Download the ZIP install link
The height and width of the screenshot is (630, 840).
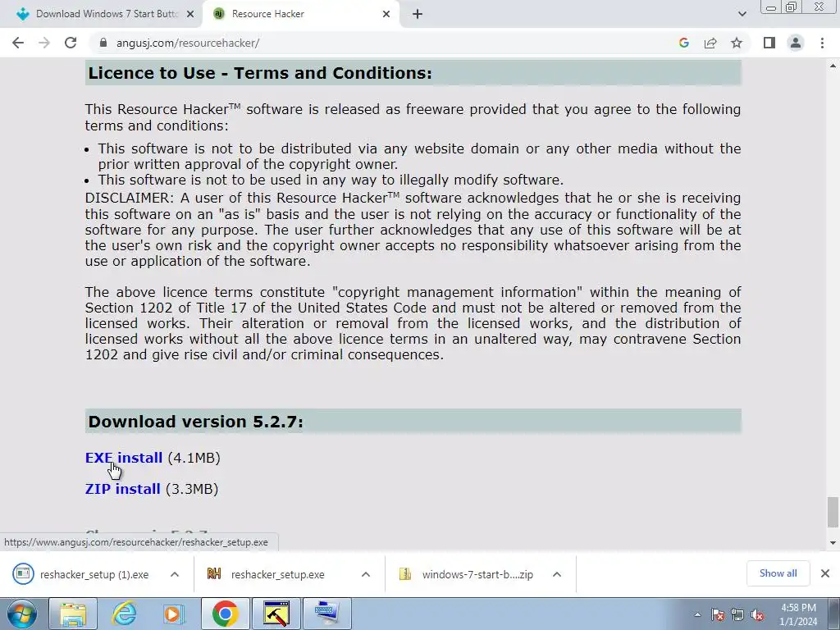tap(123, 489)
